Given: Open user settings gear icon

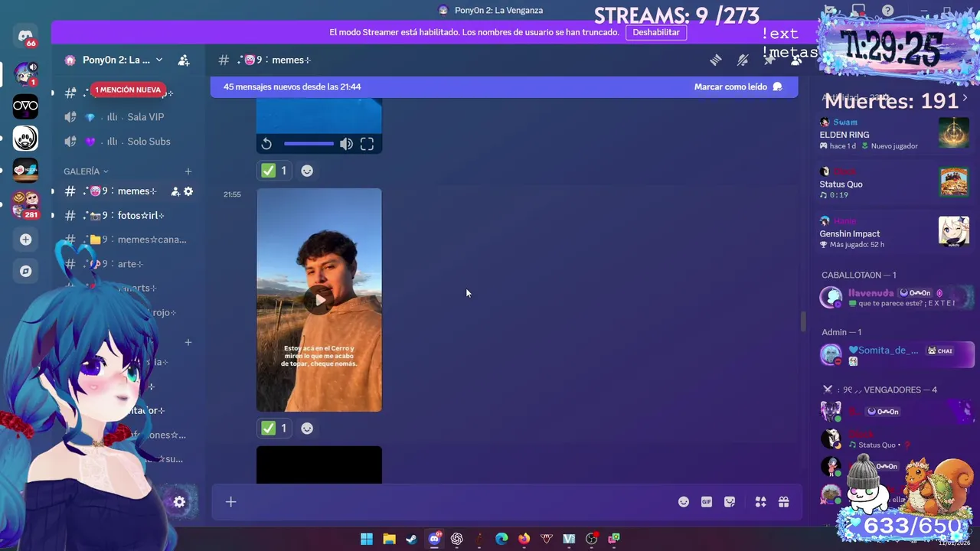Looking at the screenshot, I should (x=179, y=502).
